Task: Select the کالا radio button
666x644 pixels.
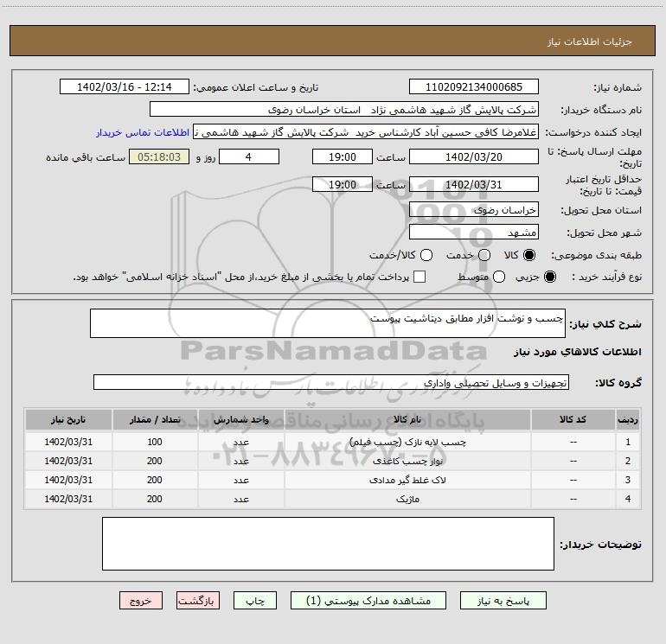Action: pos(529,255)
